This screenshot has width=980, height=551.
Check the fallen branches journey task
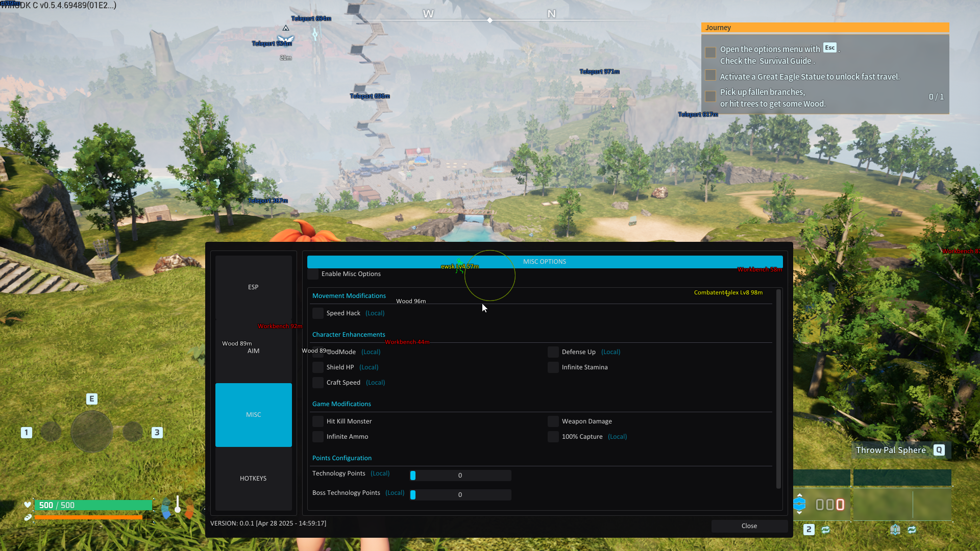(710, 96)
